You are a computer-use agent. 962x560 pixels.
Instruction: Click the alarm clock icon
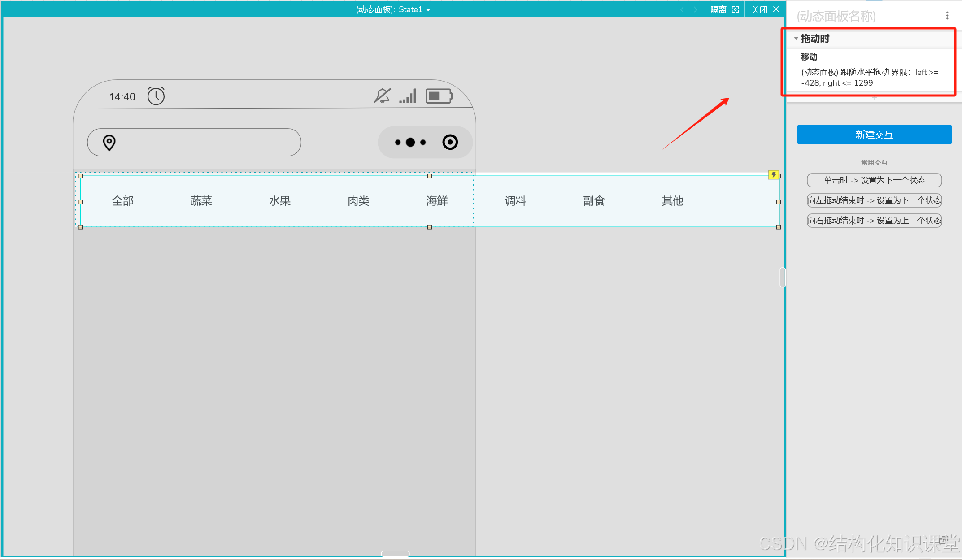156,96
